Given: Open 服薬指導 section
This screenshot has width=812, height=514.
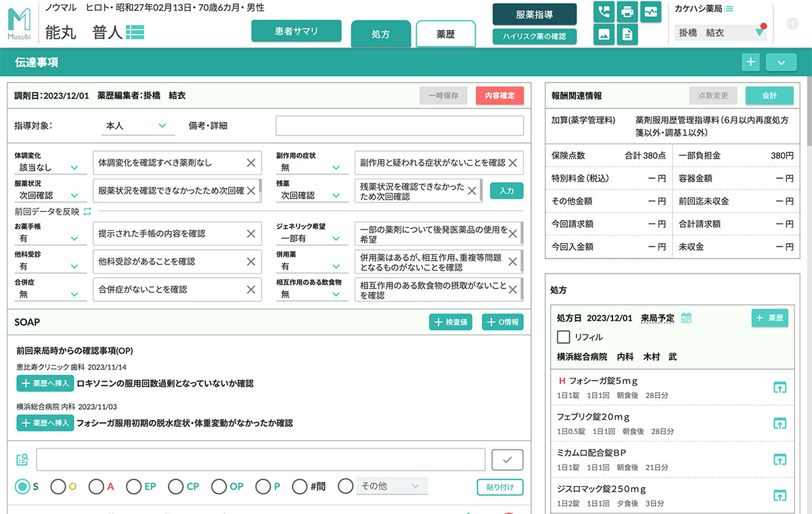Looking at the screenshot, I should tap(535, 14).
